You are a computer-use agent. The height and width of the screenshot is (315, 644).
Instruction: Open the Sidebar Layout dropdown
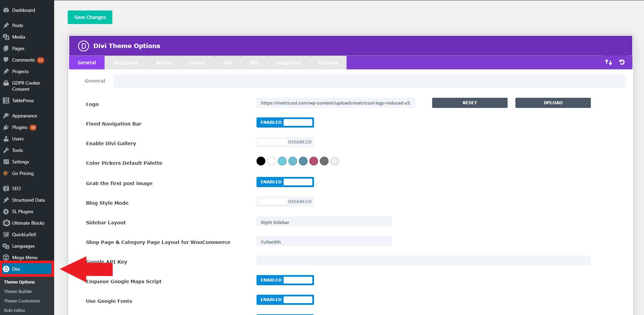pos(324,221)
